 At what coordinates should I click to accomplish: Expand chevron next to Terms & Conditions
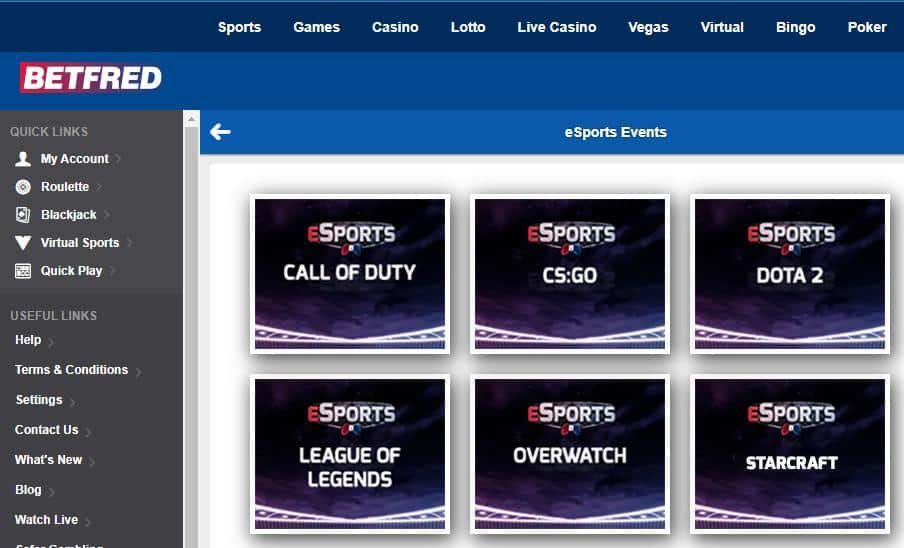[x=138, y=372]
